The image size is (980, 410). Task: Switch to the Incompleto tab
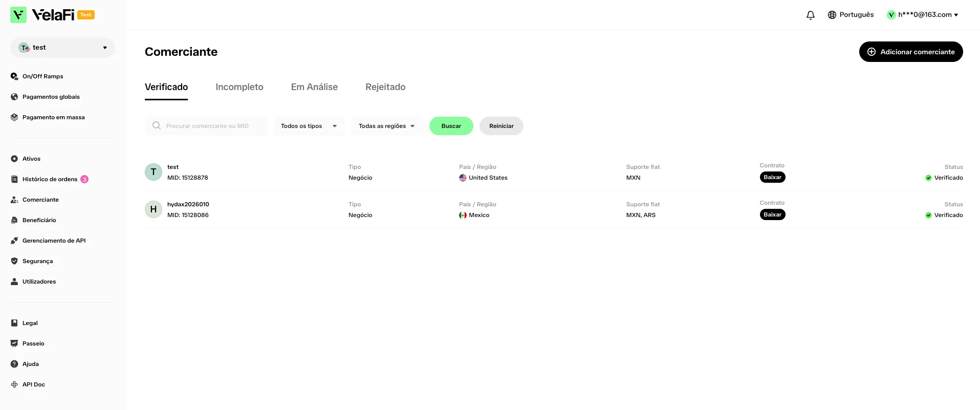tap(239, 87)
